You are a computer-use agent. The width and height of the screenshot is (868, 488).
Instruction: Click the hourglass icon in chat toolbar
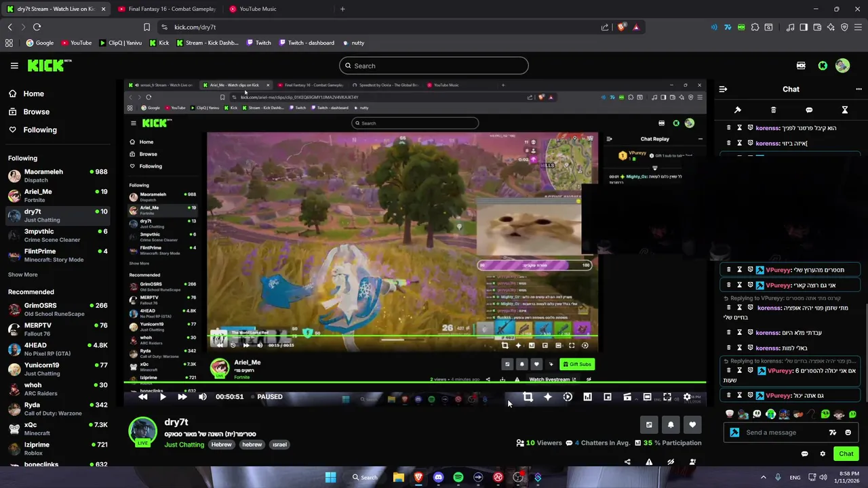[845, 110]
